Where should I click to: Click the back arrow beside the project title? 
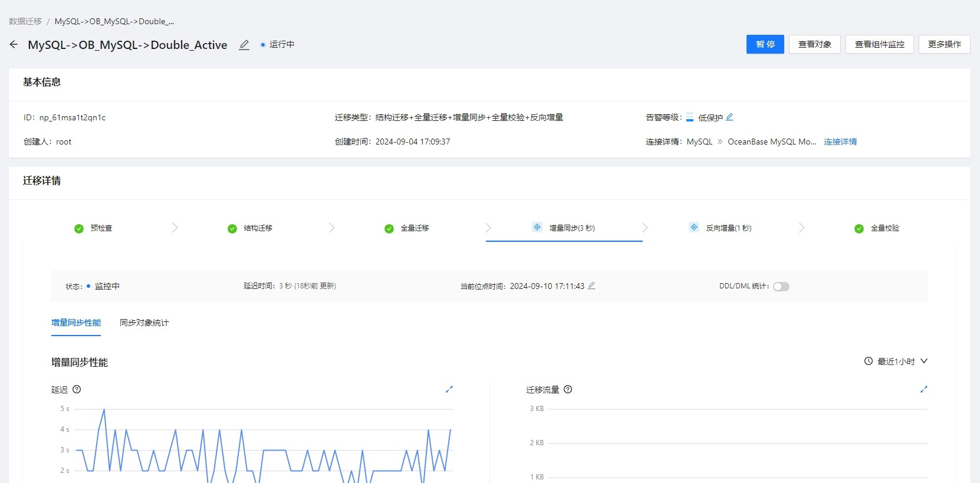[x=14, y=44]
